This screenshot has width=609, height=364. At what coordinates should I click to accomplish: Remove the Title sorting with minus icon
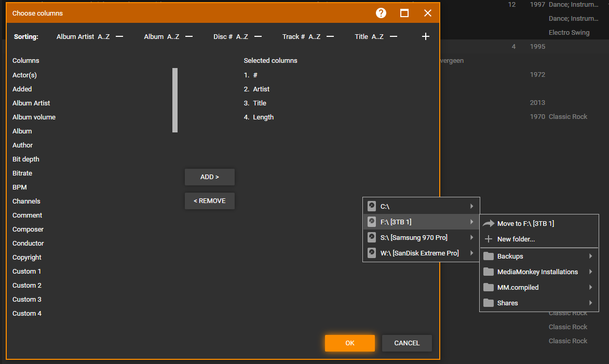[x=394, y=36]
